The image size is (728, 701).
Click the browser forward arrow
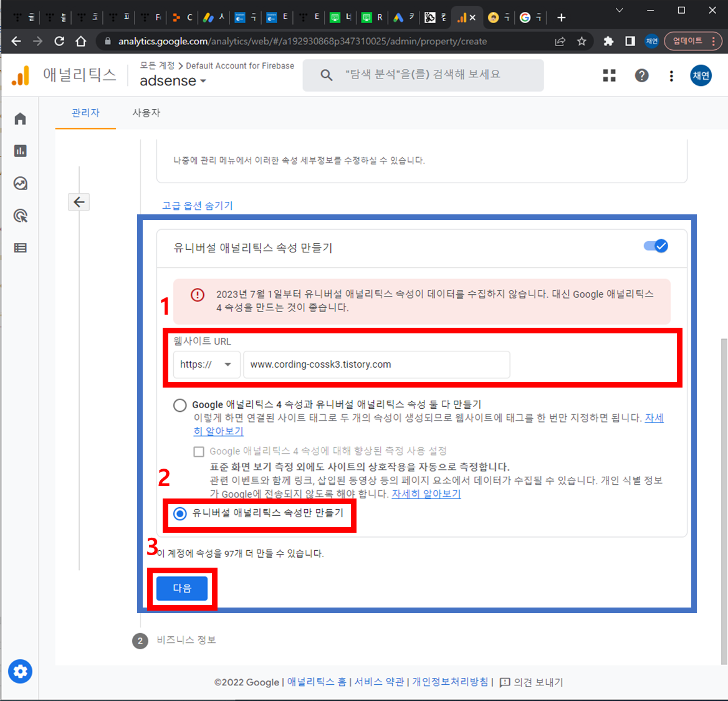tap(37, 41)
